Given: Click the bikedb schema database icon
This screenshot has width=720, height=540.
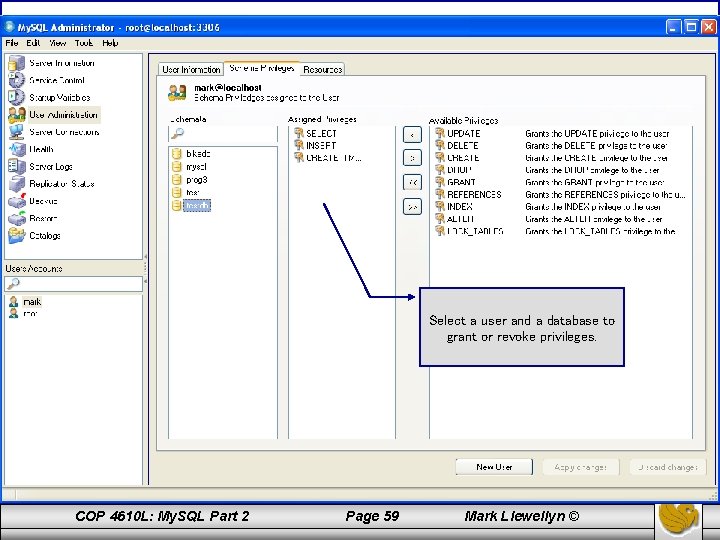Looking at the screenshot, I should tap(176, 154).
